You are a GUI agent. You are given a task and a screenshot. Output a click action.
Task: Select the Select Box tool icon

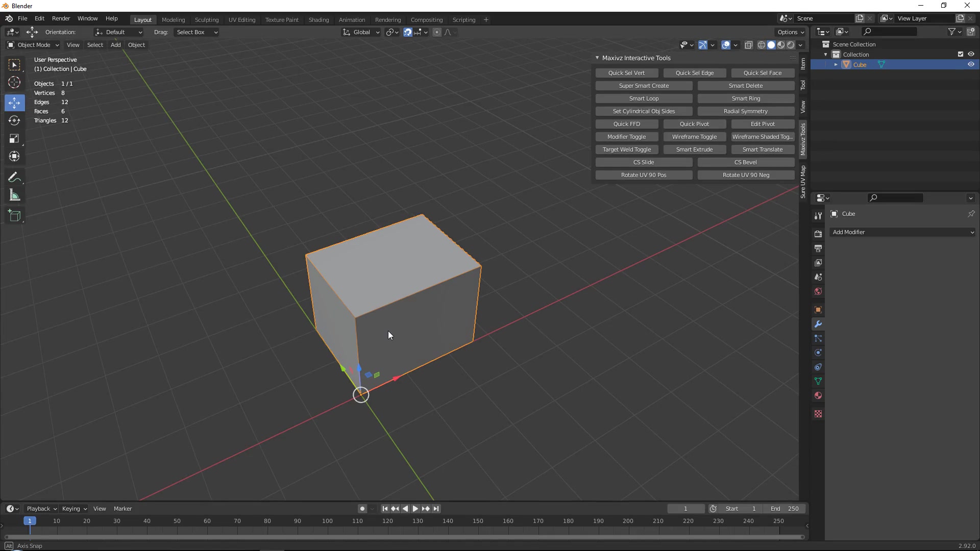14,65
